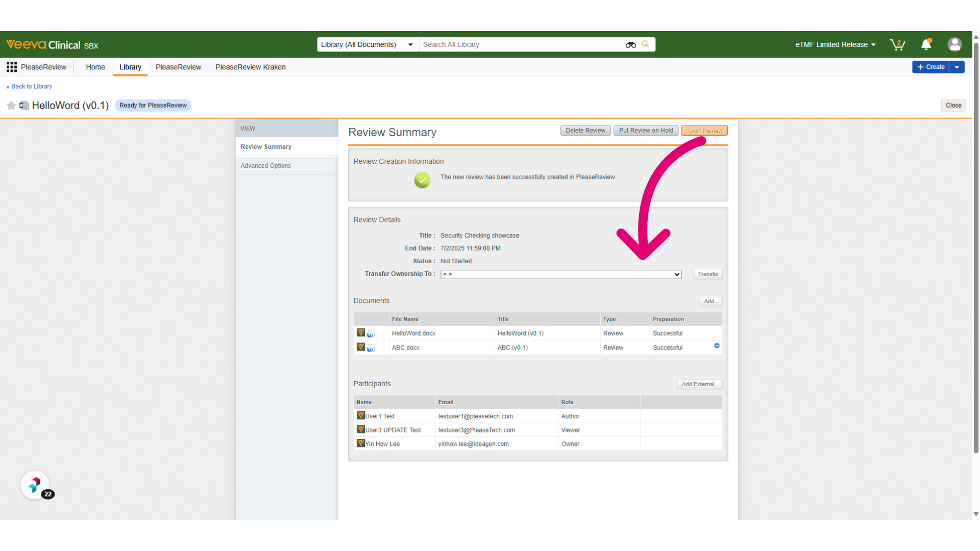Follow the Back to Library link

[29, 86]
